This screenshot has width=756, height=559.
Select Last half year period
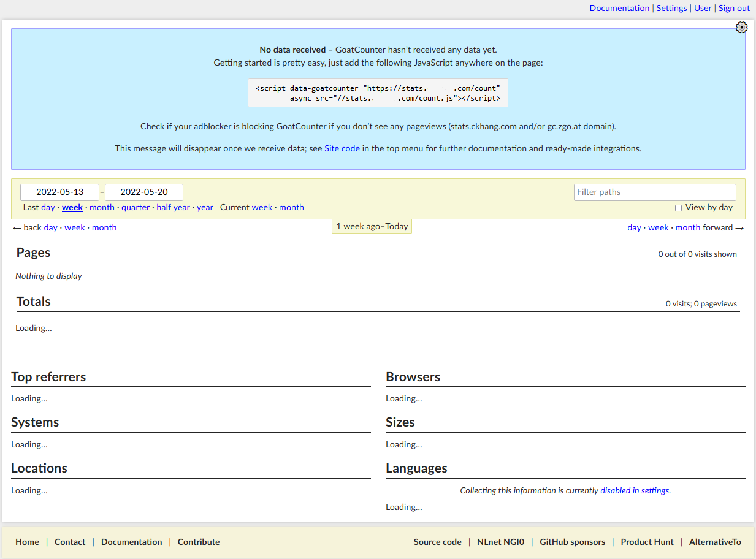click(173, 207)
